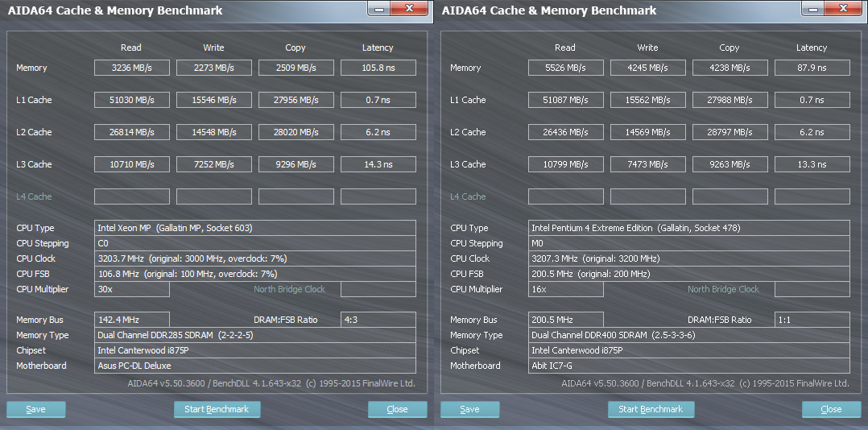Start Benchmark in the Xeon MP window
Viewport: 868px width, 430px height.
pyautogui.click(x=217, y=409)
